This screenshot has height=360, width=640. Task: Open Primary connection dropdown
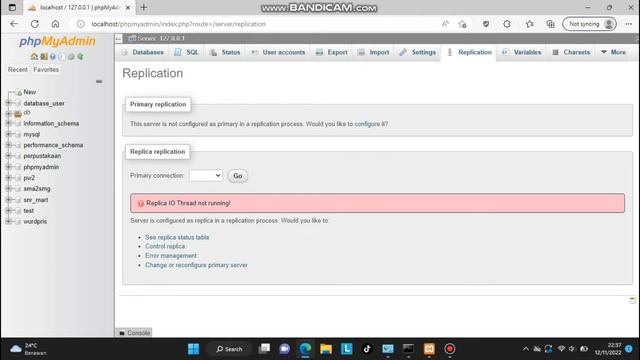click(206, 176)
